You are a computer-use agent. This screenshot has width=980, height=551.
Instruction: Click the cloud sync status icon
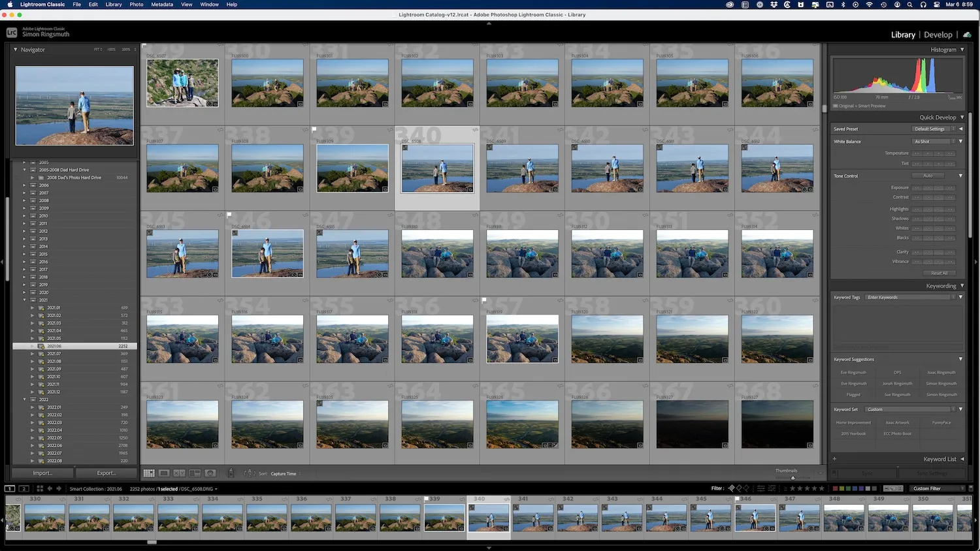(967, 35)
